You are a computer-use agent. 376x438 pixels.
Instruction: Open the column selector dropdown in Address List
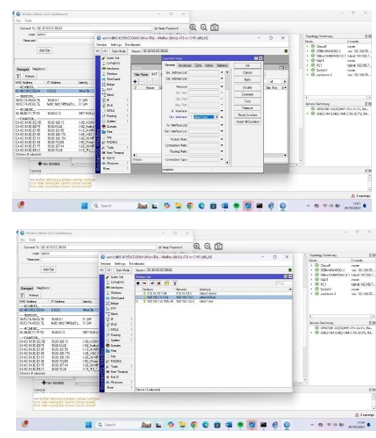(x=290, y=289)
